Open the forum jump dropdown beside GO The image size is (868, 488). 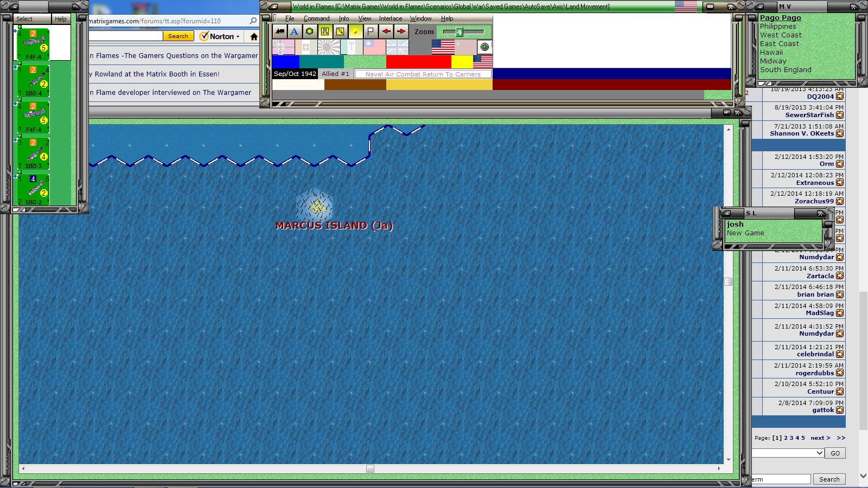788,453
